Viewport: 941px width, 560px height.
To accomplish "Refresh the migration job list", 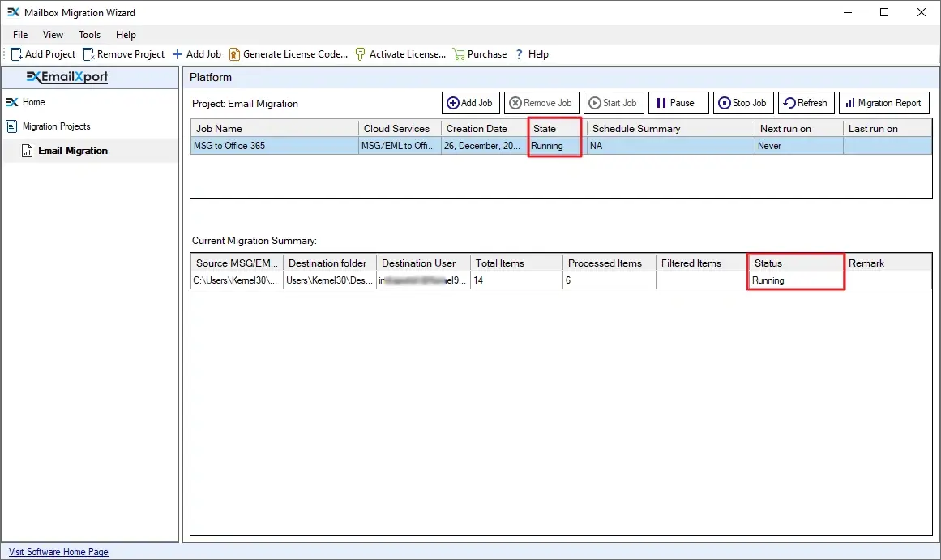I will [806, 103].
